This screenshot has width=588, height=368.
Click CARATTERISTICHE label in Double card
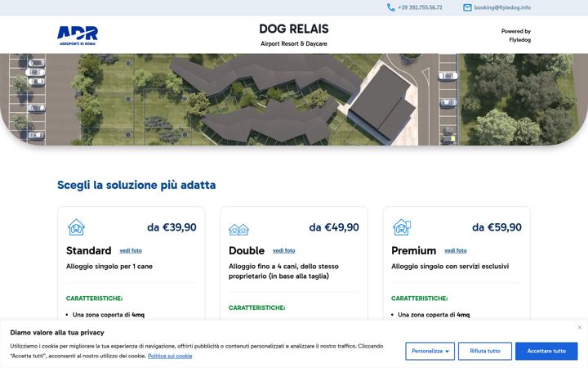click(x=257, y=308)
